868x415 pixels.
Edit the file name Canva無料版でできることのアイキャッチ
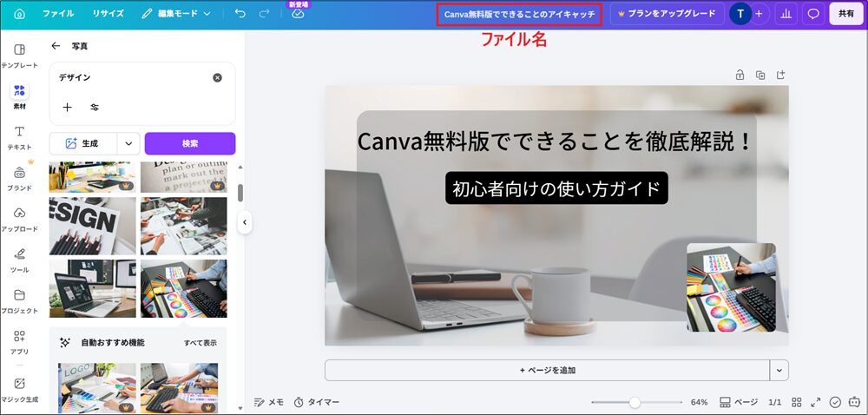point(520,15)
